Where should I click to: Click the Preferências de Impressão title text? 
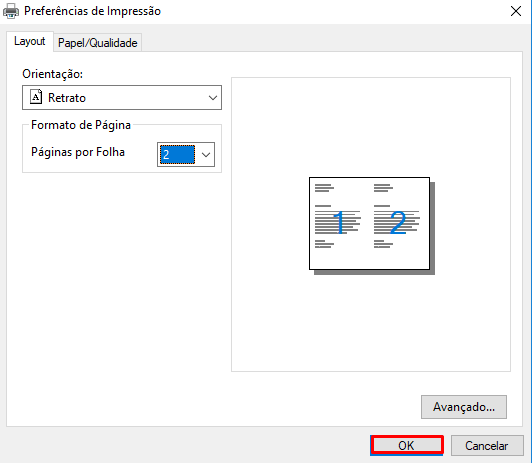coord(92,11)
